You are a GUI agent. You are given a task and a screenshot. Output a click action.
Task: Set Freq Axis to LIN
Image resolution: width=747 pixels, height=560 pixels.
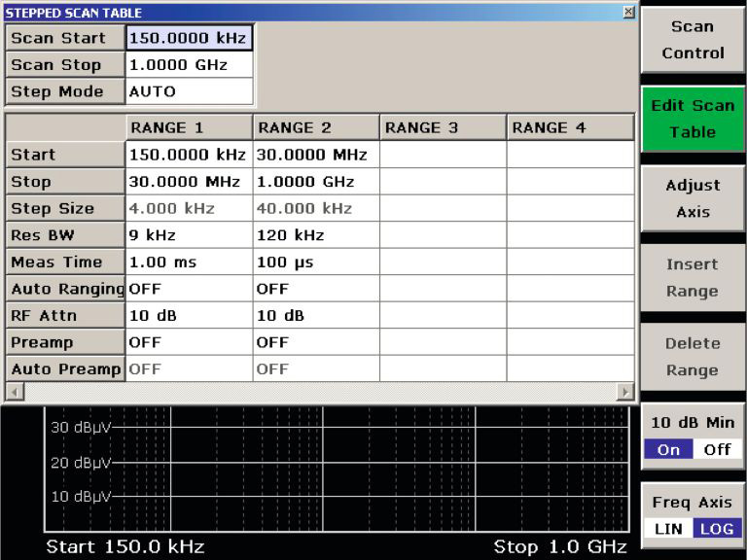(668, 529)
